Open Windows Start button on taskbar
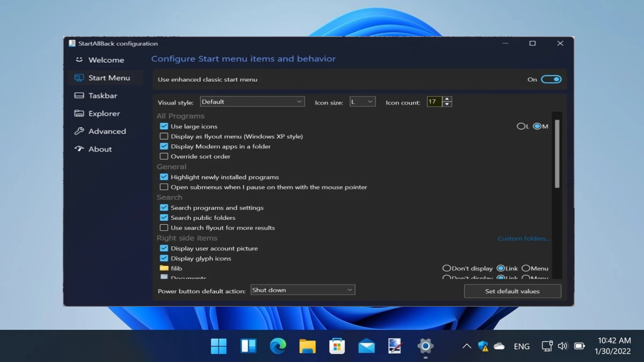This screenshot has height=362, width=644. 219,346
